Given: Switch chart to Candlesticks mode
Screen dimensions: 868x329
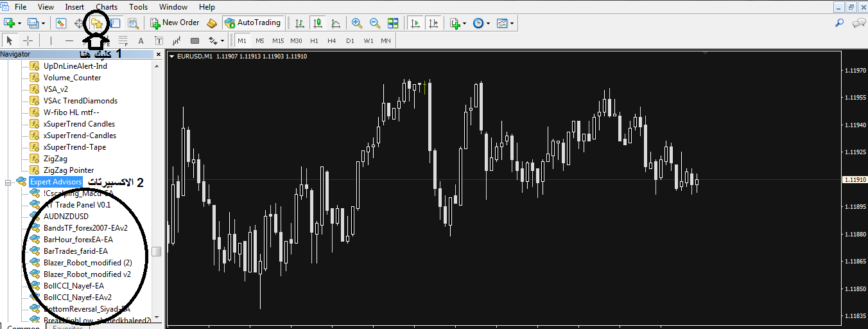Looking at the screenshot, I should pyautogui.click(x=317, y=23).
